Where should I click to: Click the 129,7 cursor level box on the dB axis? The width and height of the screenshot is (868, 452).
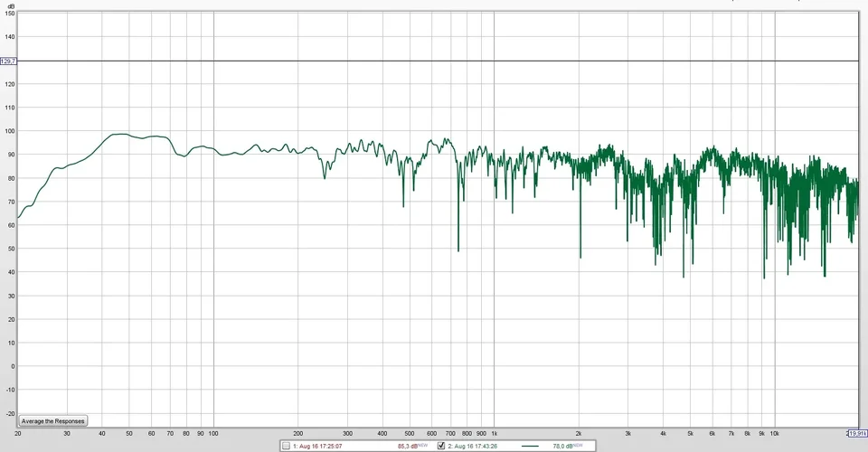[x=8, y=61]
